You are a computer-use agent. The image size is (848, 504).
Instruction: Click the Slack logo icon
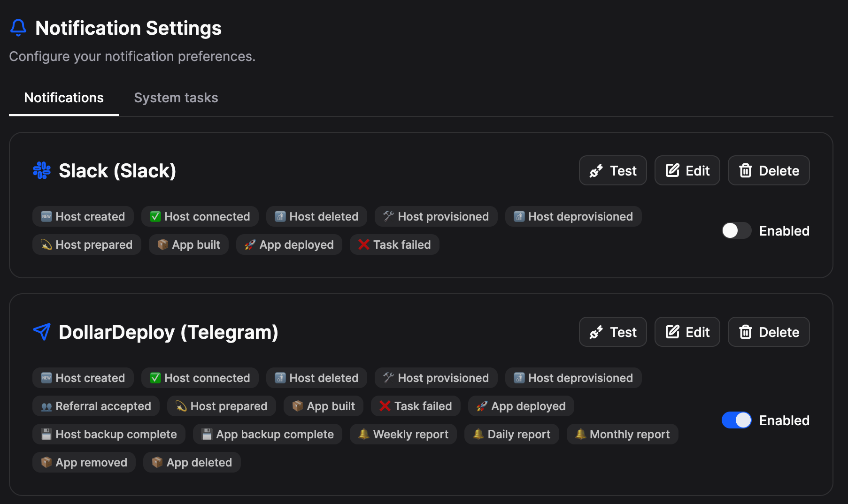[x=41, y=170]
